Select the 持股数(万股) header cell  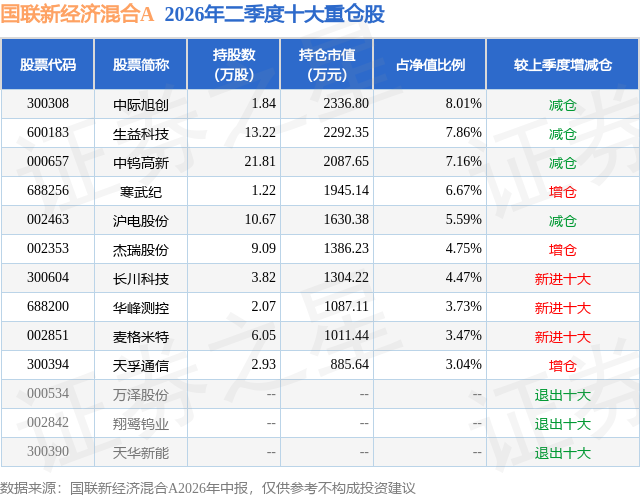click(234, 64)
